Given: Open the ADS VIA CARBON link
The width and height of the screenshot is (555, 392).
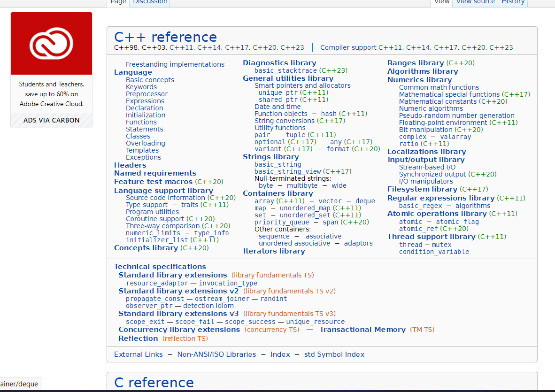Looking at the screenshot, I should tap(51, 120).
